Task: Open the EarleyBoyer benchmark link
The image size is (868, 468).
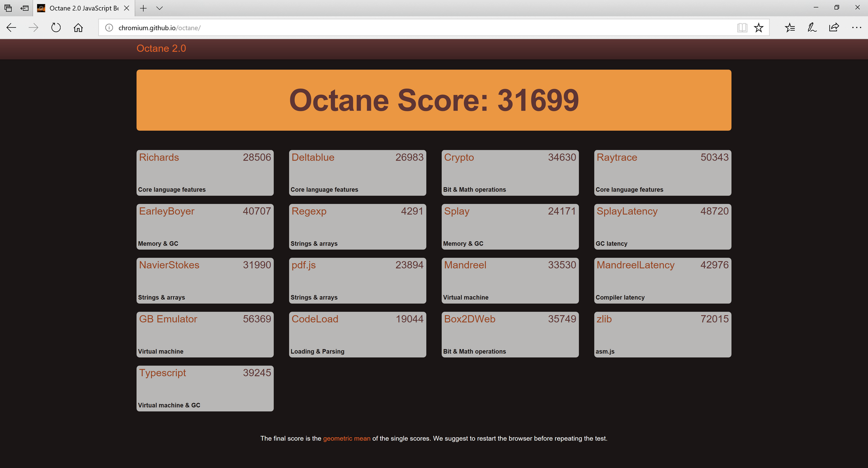Action: pos(167,212)
